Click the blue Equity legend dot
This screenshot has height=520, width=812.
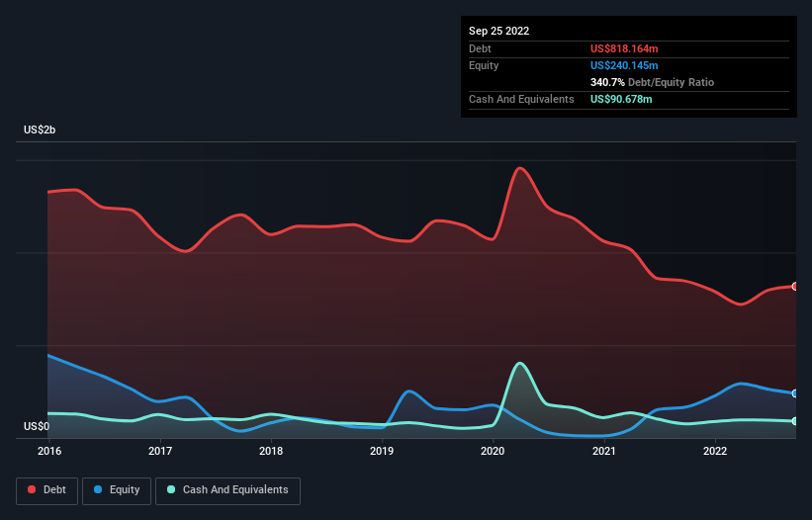98,489
